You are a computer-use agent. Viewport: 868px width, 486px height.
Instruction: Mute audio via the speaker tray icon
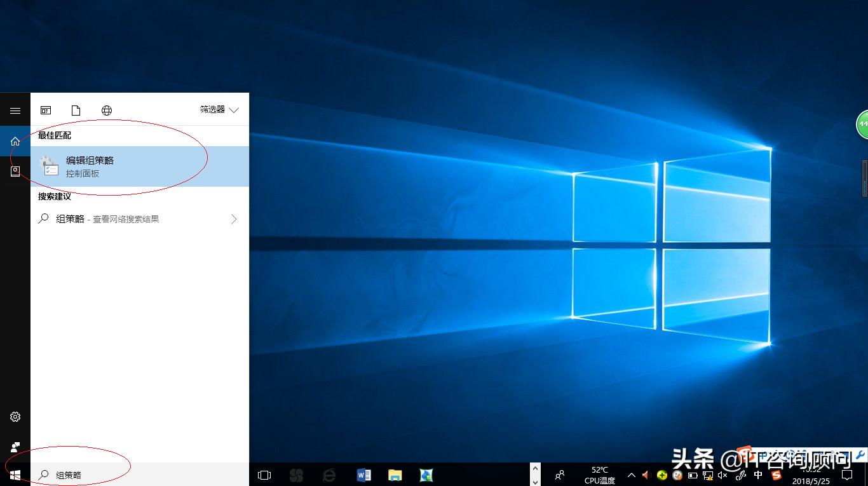pyautogui.click(x=723, y=475)
